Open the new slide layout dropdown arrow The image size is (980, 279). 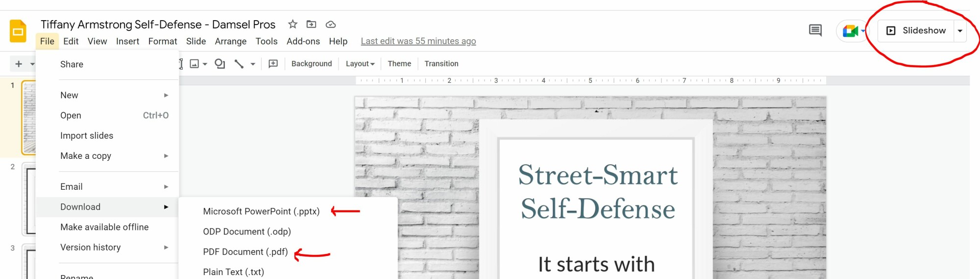(x=32, y=64)
